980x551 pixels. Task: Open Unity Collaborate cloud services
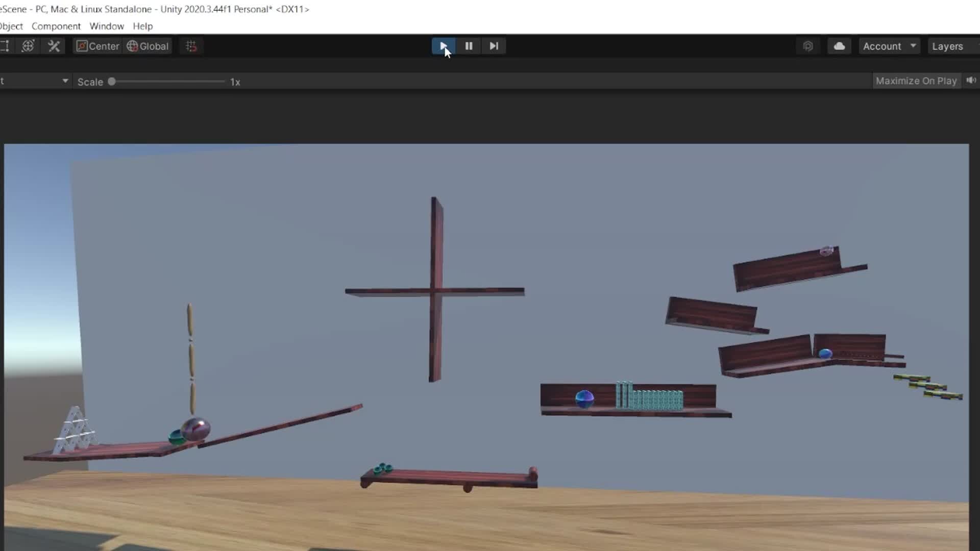tap(839, 46)
